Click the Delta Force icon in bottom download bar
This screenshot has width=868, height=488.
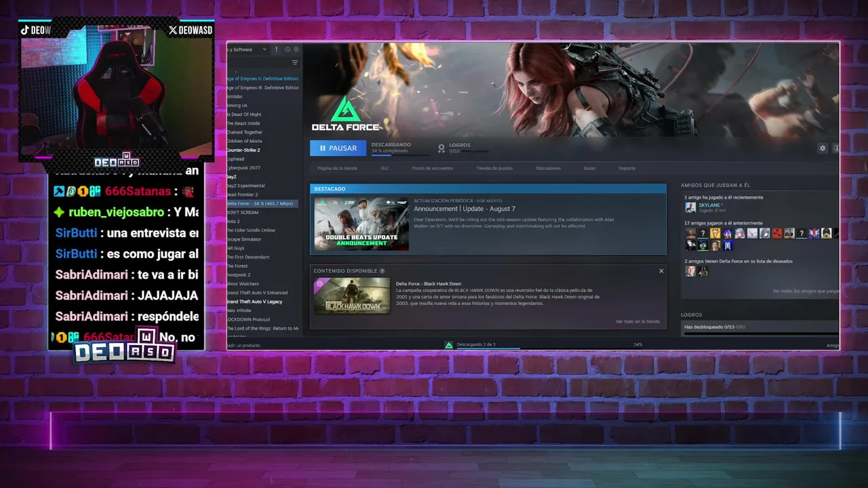coord(448,345)
